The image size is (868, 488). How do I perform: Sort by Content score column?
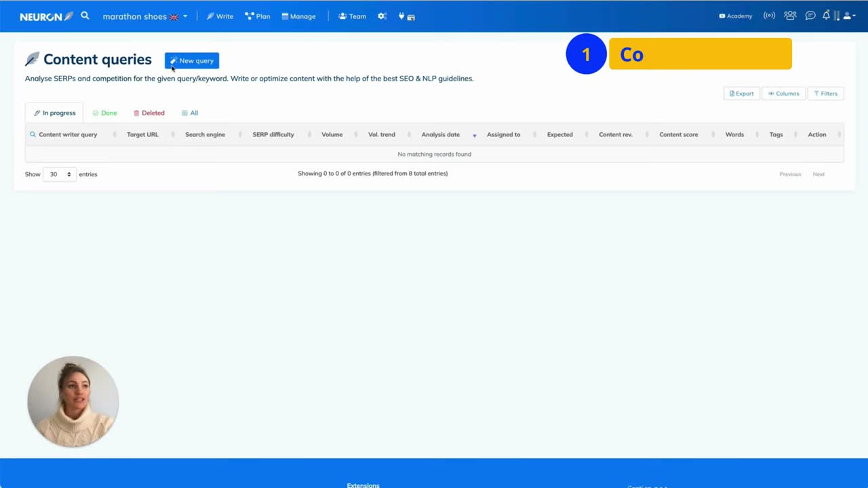[x=684, y=134]
